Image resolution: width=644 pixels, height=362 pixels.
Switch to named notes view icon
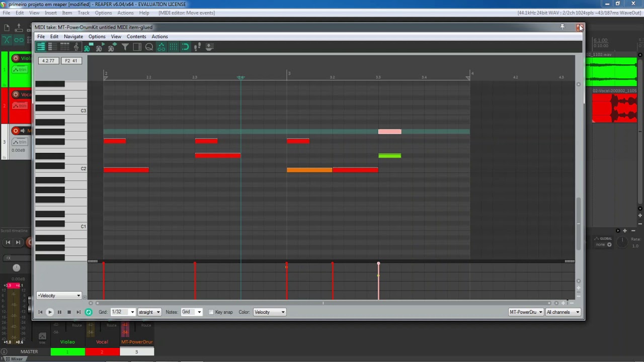52,47
